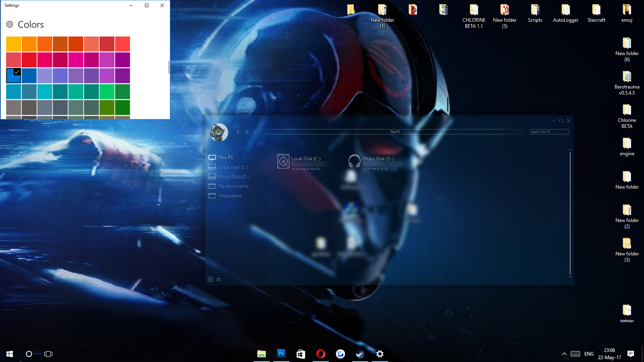Open Task View from the taskbar

(48, 354)
